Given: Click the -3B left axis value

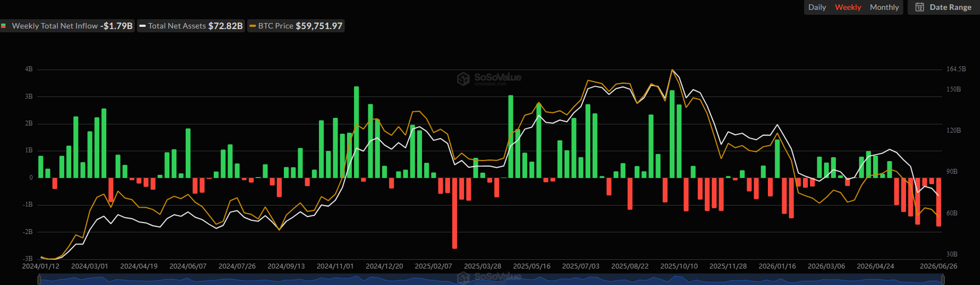Looking at the screenshot, I should pos(27,258).
